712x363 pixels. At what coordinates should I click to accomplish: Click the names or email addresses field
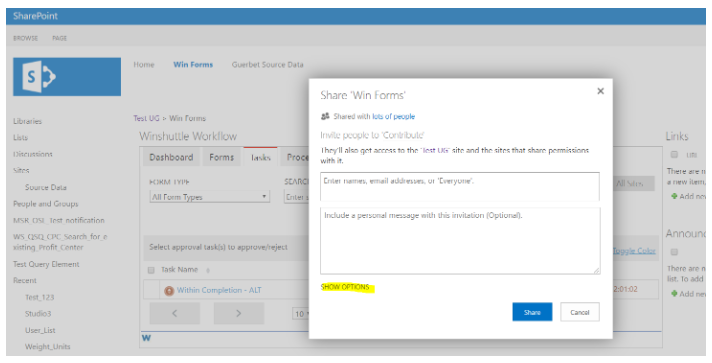coord(460,186)
